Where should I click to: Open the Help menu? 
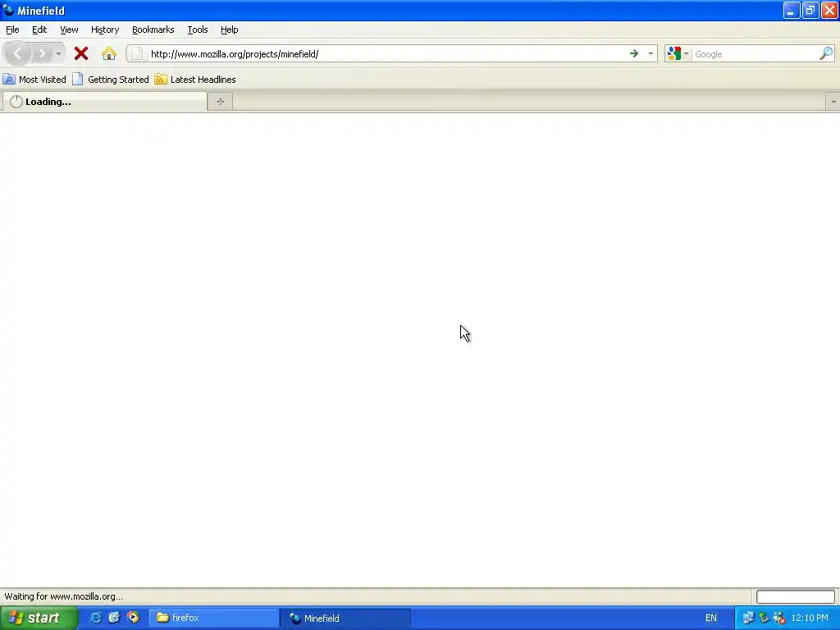[x=230, y=30]
